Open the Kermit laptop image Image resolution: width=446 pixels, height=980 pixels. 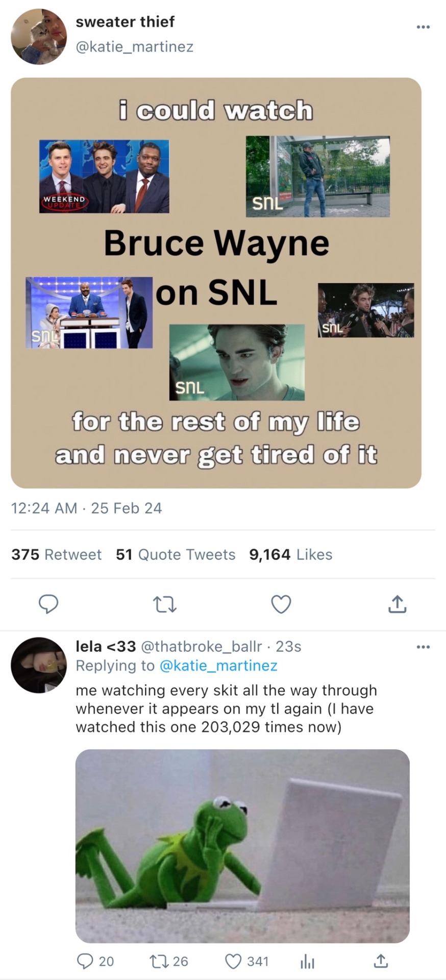[x=242, y=846]
